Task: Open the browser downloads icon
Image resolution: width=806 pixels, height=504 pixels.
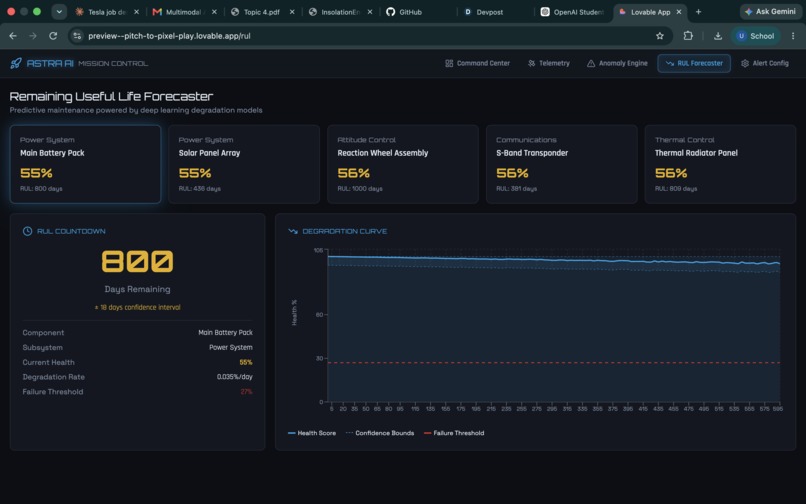Action: [718, 36]
